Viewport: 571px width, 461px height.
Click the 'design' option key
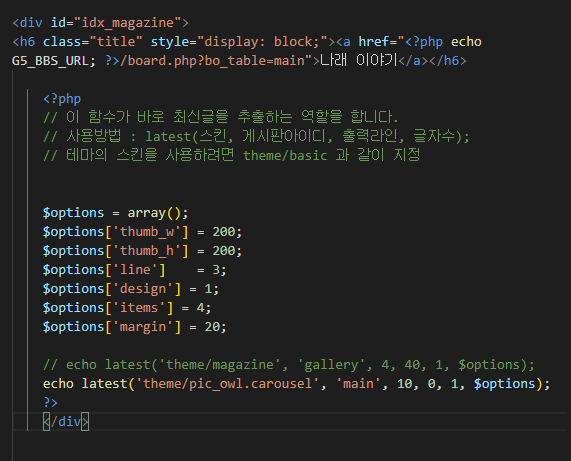click(x=143, y=289)
